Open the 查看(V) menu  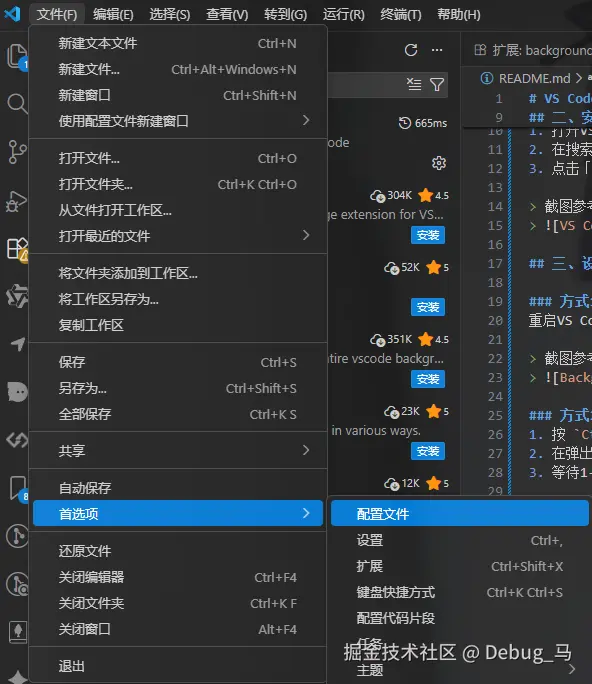(227, 14)
